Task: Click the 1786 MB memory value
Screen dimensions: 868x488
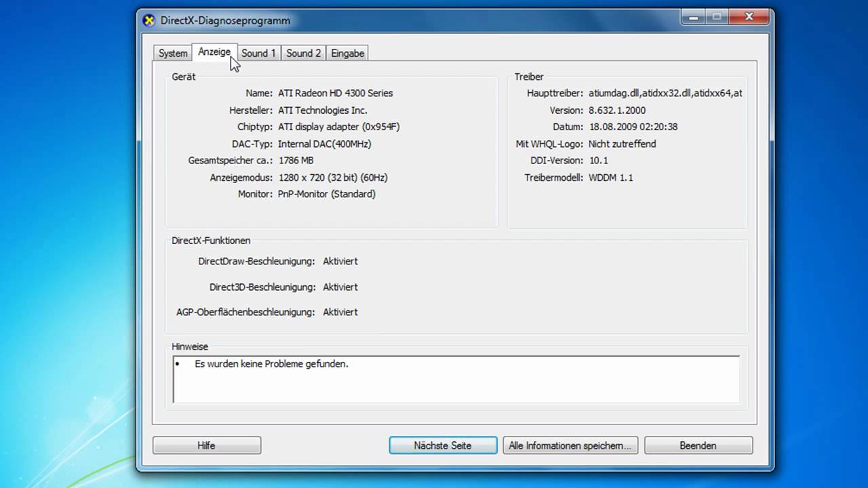Action: (296, 161)
